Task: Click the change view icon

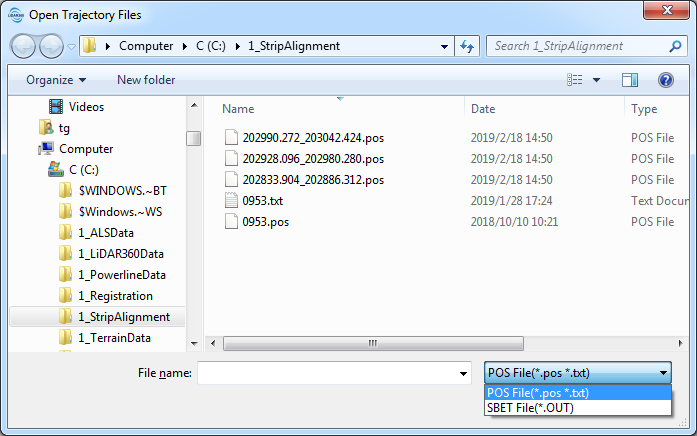Action: [x=575, y=80]
